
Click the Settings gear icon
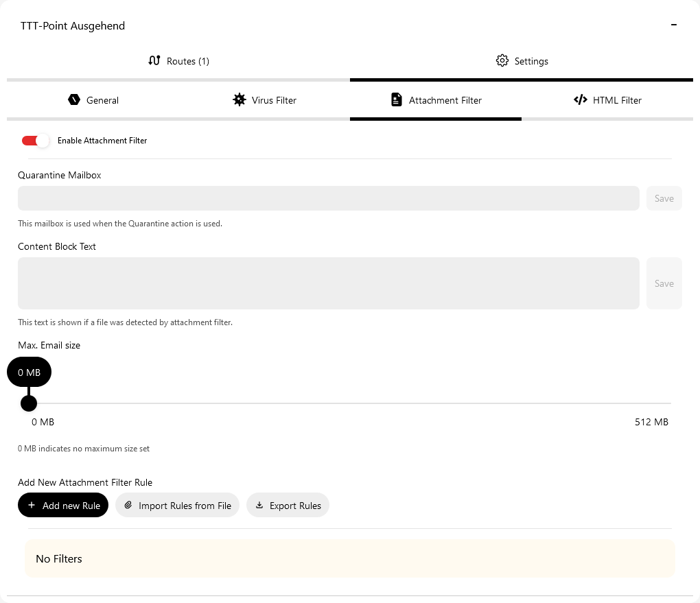click(x=502, y=61)
